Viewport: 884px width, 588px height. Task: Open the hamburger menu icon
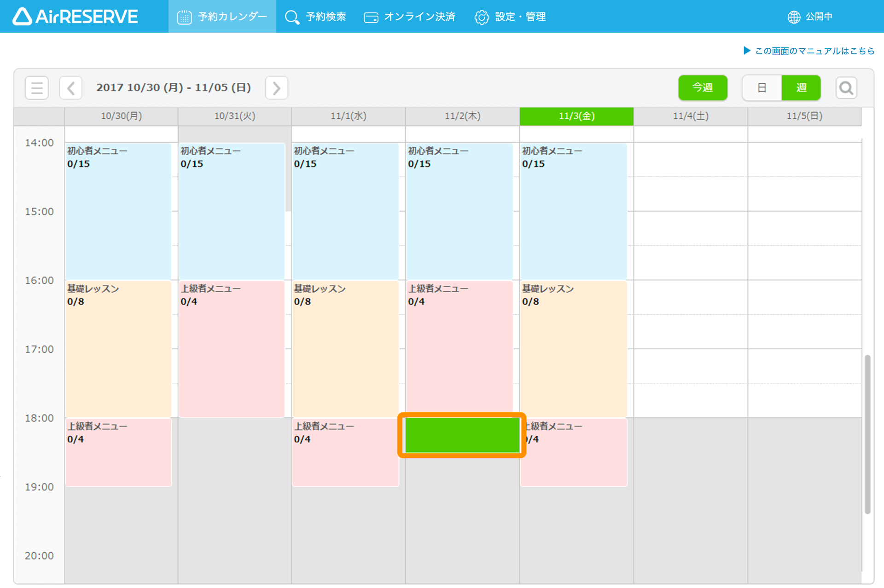pos(37,88)
